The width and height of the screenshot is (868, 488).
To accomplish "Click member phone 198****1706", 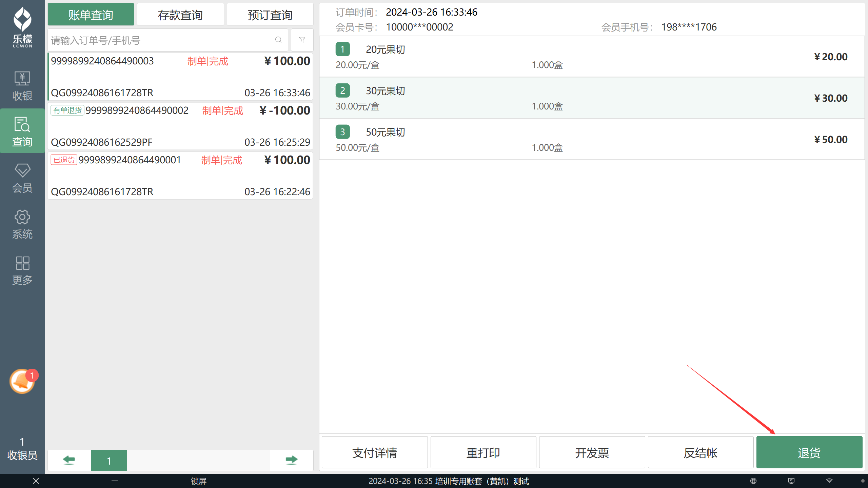I will tap(689, 27).
